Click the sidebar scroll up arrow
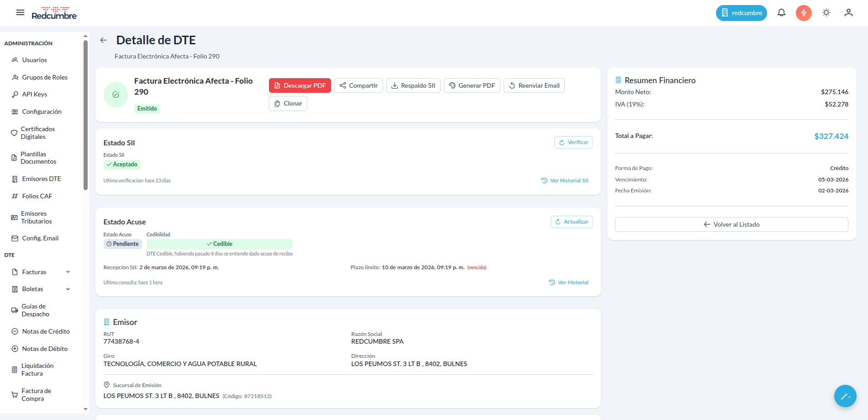Viewport: 868px width, 420px height. [85, 36]
